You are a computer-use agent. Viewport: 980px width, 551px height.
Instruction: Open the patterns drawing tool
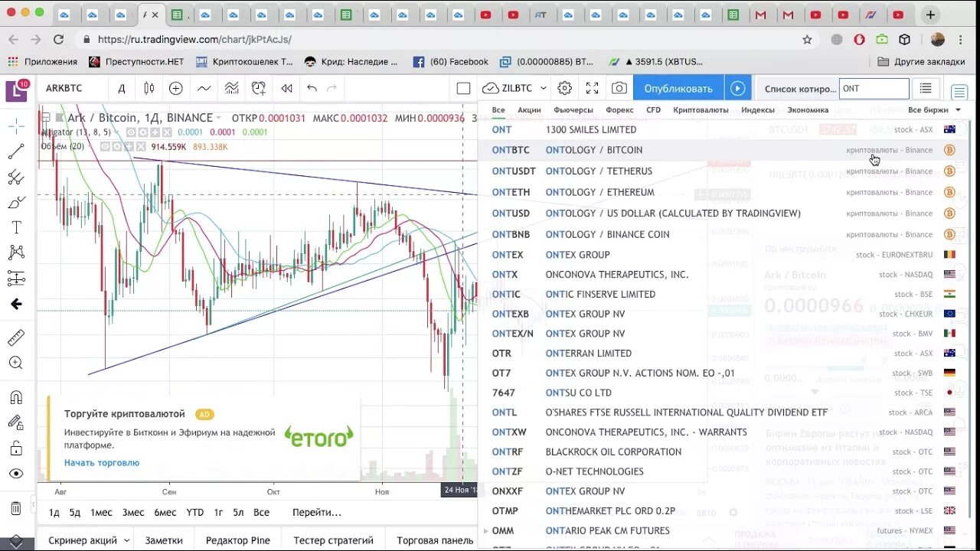[16, 253]
